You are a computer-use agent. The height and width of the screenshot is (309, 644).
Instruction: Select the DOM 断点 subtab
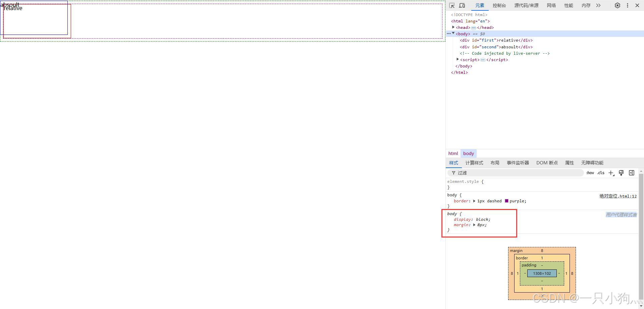pos(547,163)
